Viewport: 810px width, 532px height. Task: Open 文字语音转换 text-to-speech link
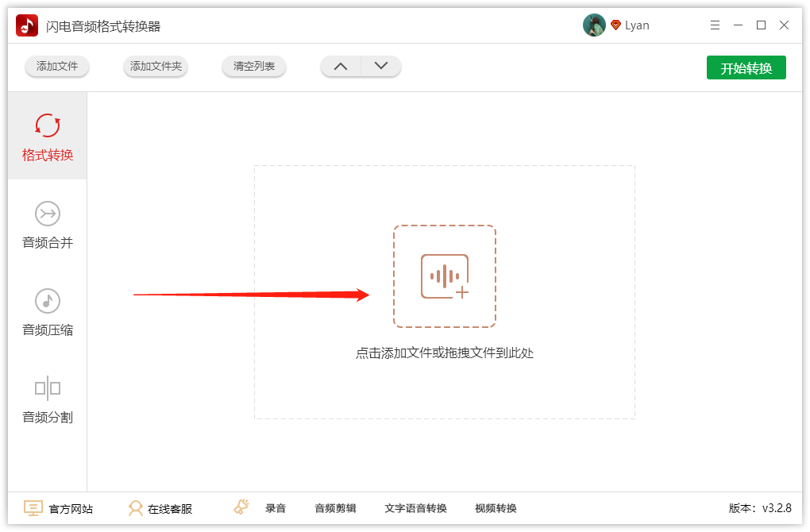416,508
